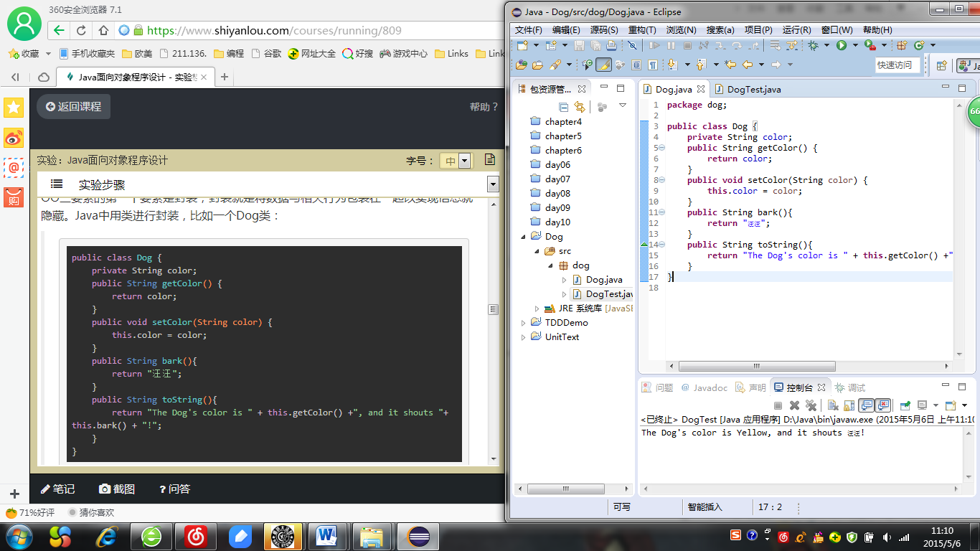Click the browser home icon
This screenshot has width=980, height=551.
tap(103, 30)
